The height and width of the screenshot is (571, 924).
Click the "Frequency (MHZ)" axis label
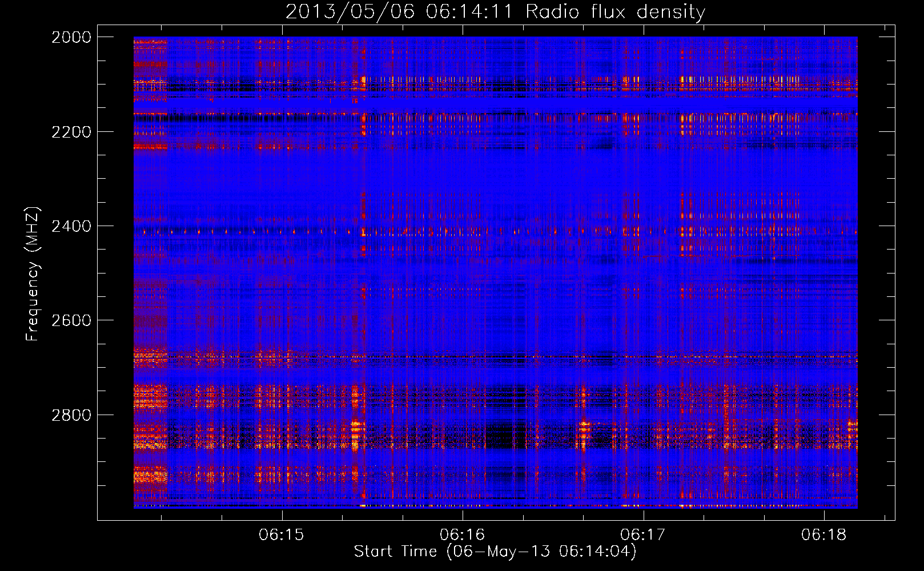click(33, 274)
